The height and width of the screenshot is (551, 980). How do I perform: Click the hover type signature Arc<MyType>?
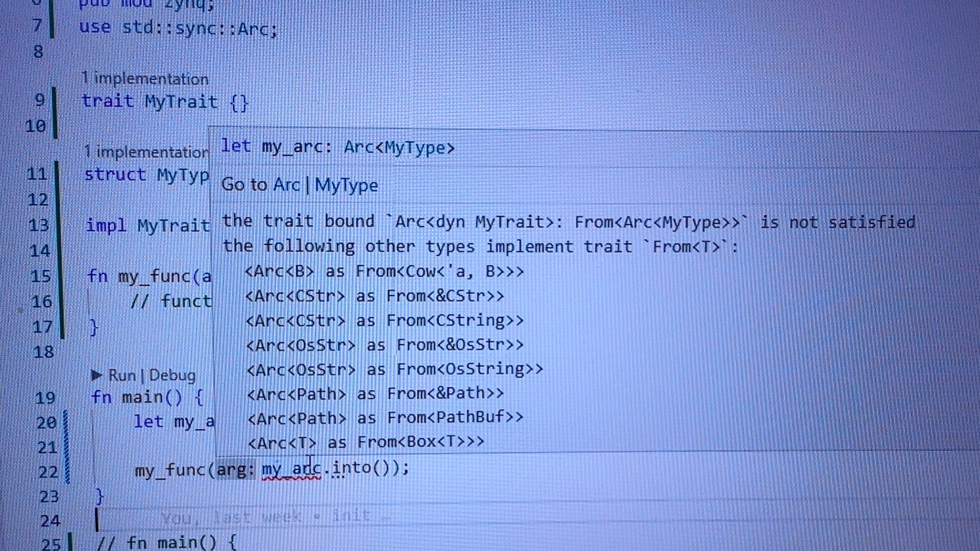[399, 147]
